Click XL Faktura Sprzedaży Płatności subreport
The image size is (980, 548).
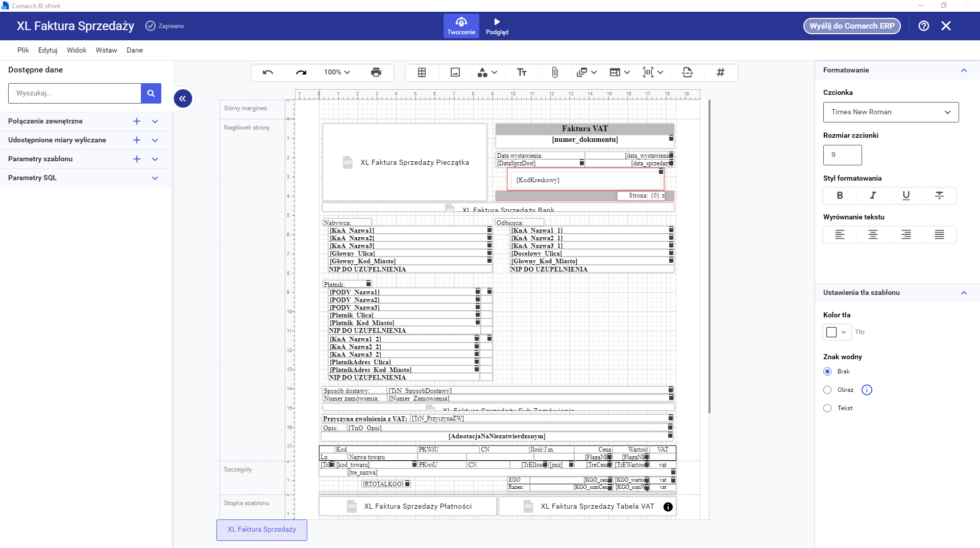(408, 506)
